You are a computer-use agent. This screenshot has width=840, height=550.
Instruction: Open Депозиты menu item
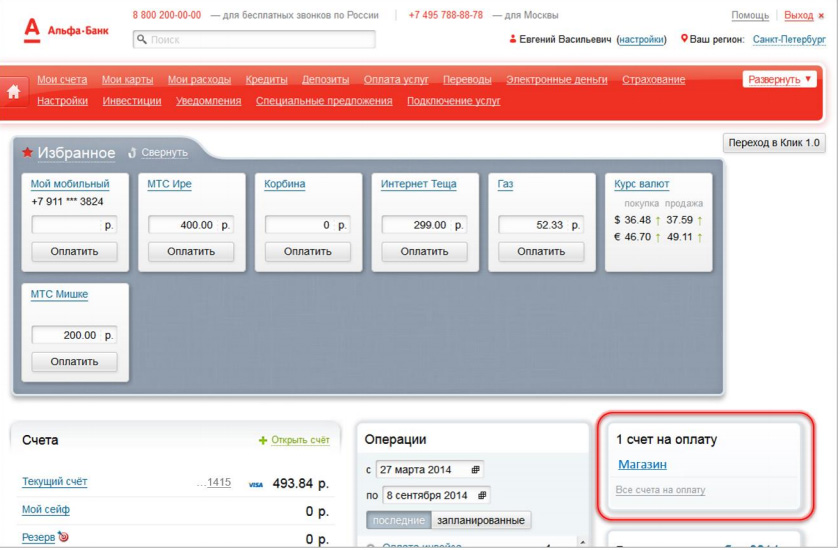pos(325,79)
